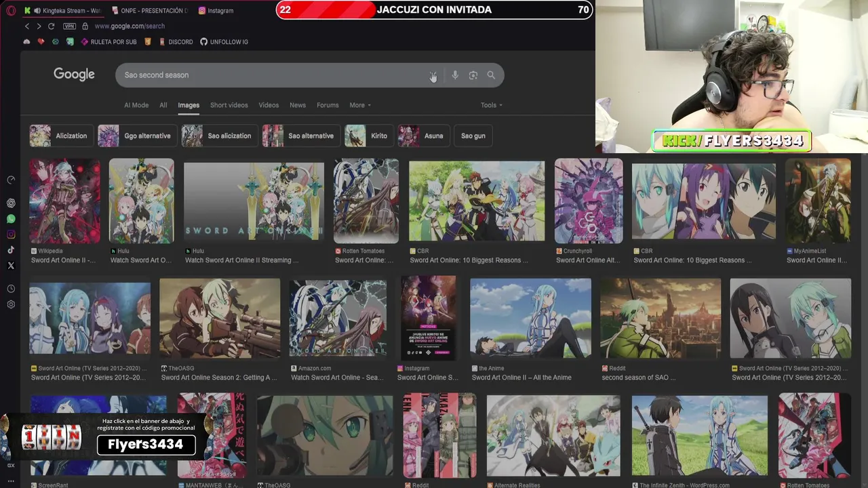Select the Sao alternative suggestion chip
This screenshot has height=488, width=868.
coord(300,136)
